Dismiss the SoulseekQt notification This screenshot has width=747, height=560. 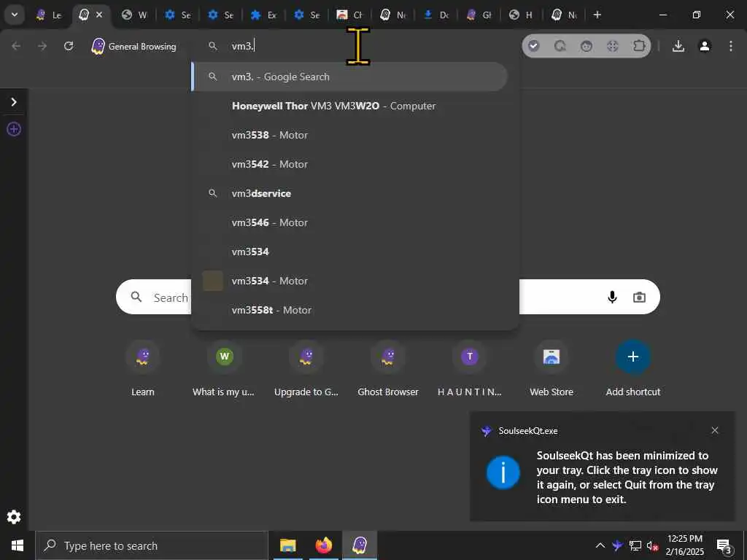[x=715, y=430]
